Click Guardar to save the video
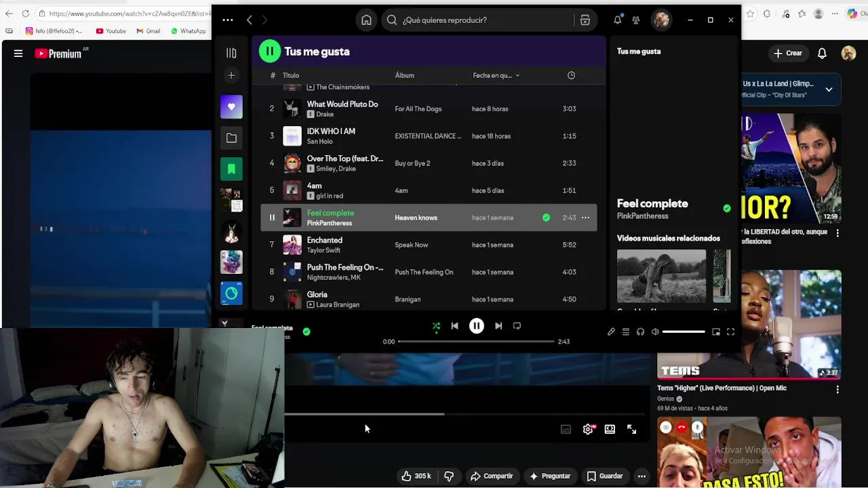 coord(605,476)
